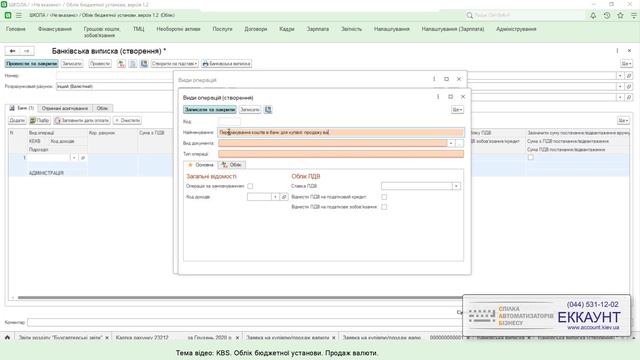Viewport: 640px width, 360px height.
Task: Toggle Віднести ПДВ на податковий кредит checkbox
Action: click(384, 197)
